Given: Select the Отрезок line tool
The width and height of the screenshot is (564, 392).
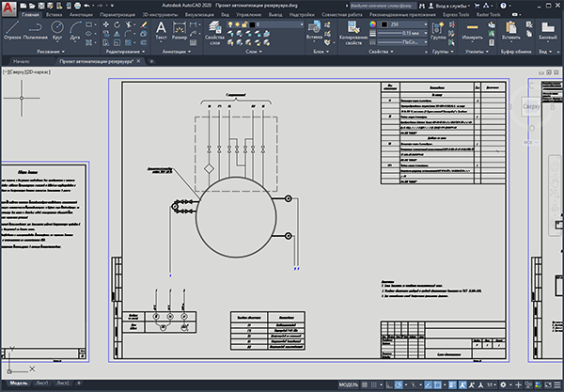Looking at the screenshot, I should tap(12, 30).
